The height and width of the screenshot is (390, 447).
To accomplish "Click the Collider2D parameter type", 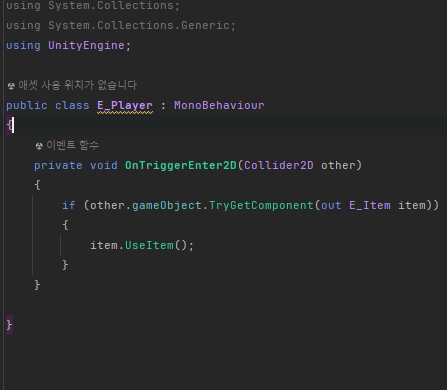I will pos(279,166).
